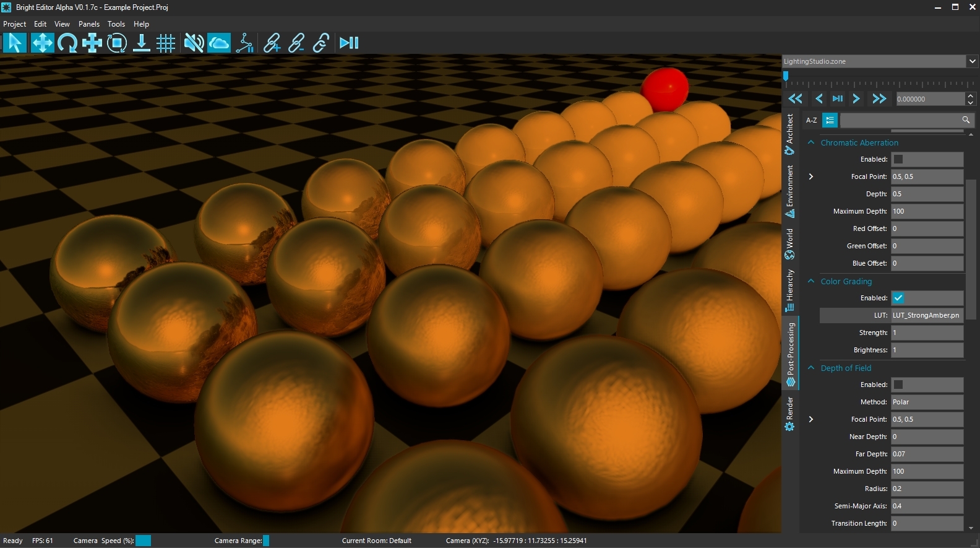Select the arrow pointer tool
This screenshot has width=980, height=548.
pyautogui.click(x=15, y=43)
